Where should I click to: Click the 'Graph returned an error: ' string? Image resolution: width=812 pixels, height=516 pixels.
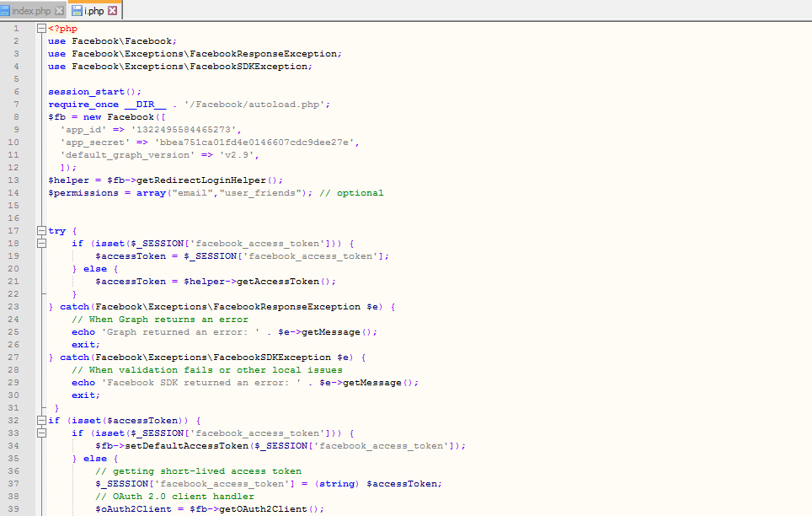tap(181, 332)
